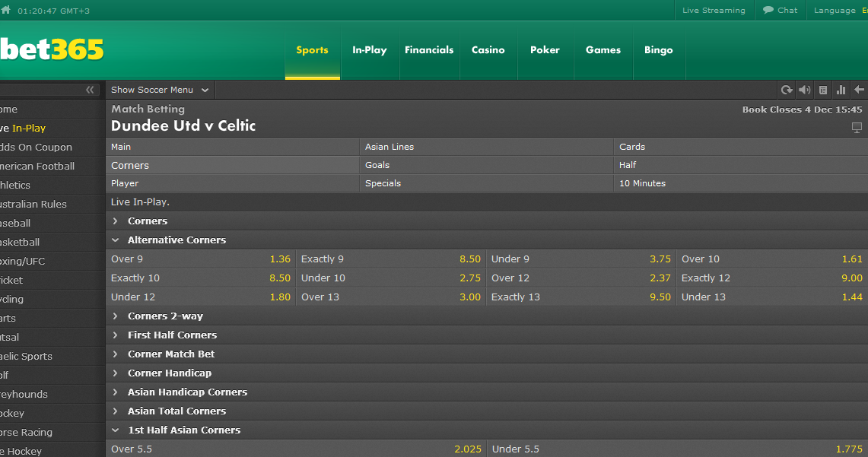Bet on Under 13 at 1.44

pos(771,297)
